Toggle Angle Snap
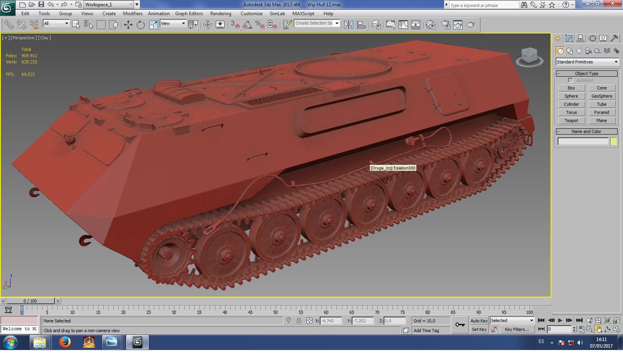Image resolution: width=623 pixels, height=364 pixels. 247,25
